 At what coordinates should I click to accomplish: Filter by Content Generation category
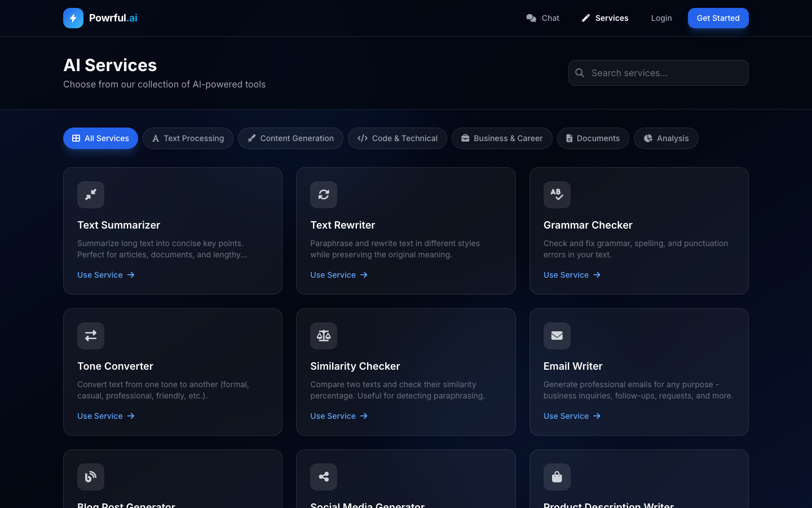click(x=290, y=138)
